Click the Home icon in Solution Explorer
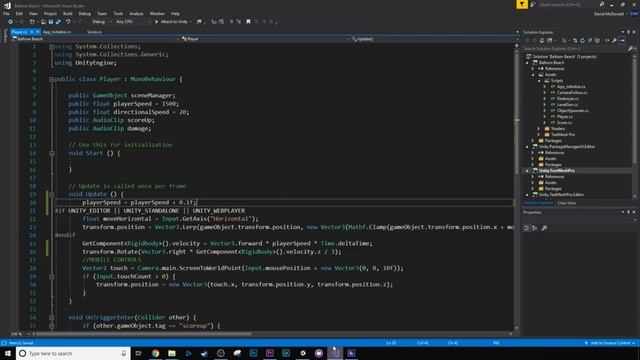 (542, 40)
